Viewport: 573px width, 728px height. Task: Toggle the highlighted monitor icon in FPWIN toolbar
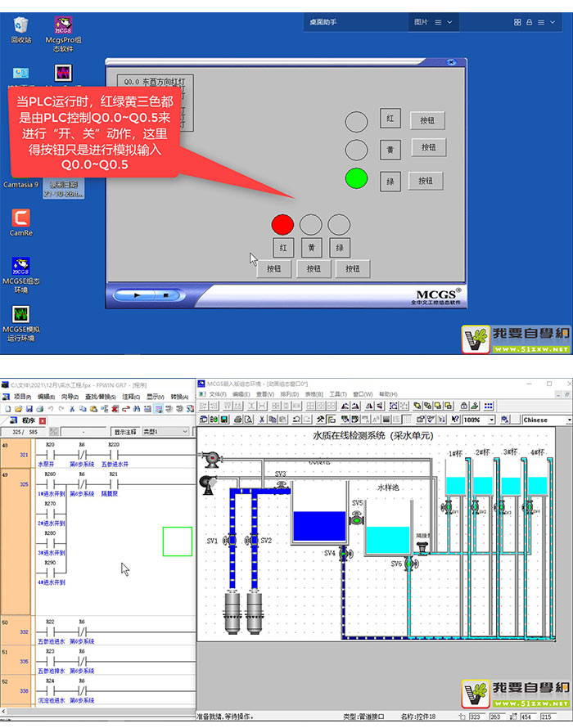158,408
